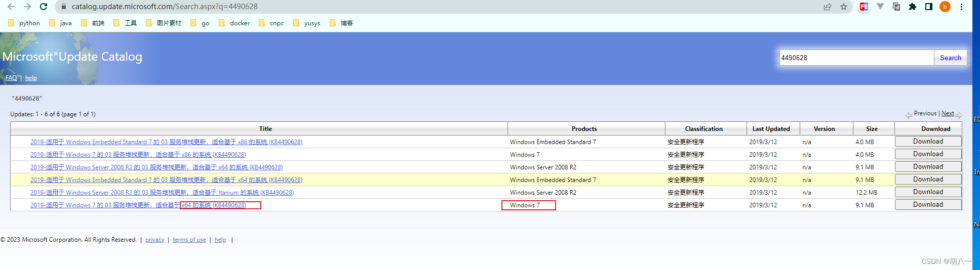Screen dimensions: 980x270
Task: Open the FAQ link
Action: 11,78
